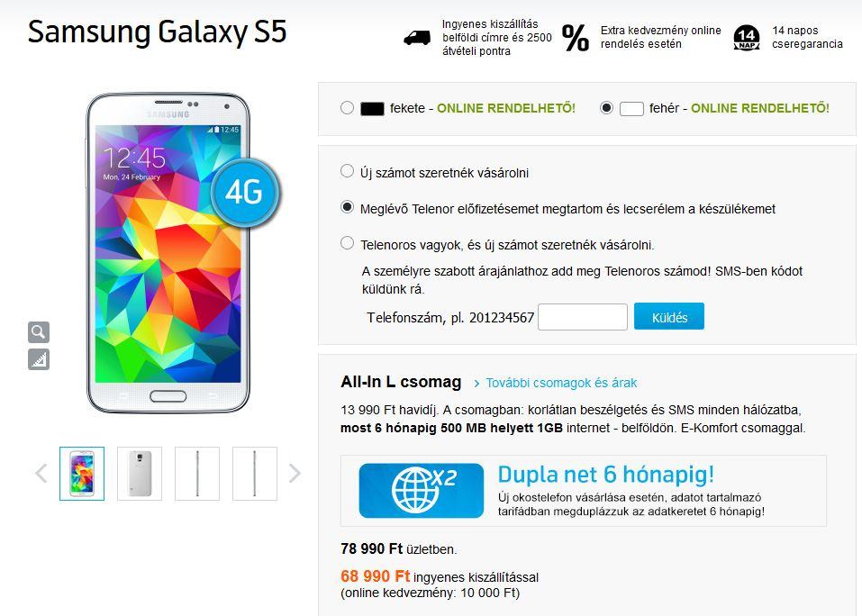The height and width of the screenshot is (616, 862).
Task: Click the magnifier zoom icon beside phone
Action: (39, 332)
